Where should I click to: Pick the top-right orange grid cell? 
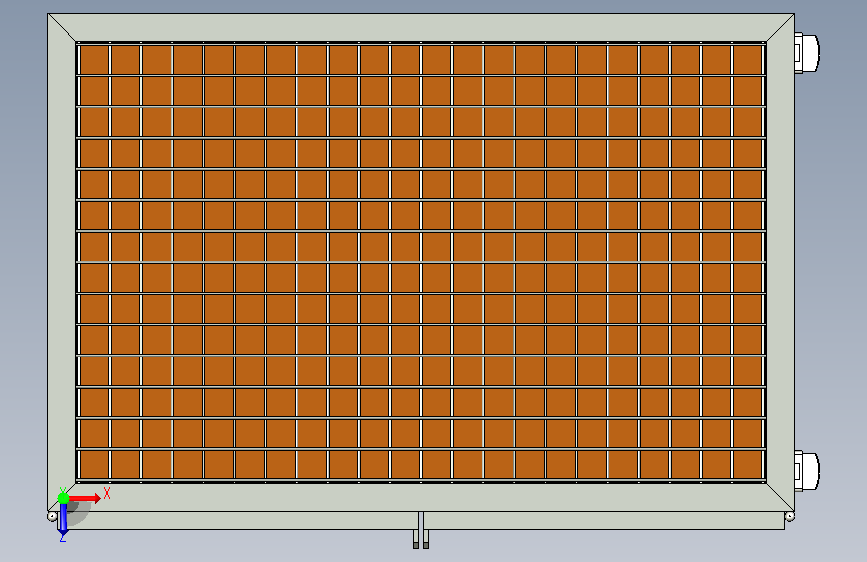[748, 59]
